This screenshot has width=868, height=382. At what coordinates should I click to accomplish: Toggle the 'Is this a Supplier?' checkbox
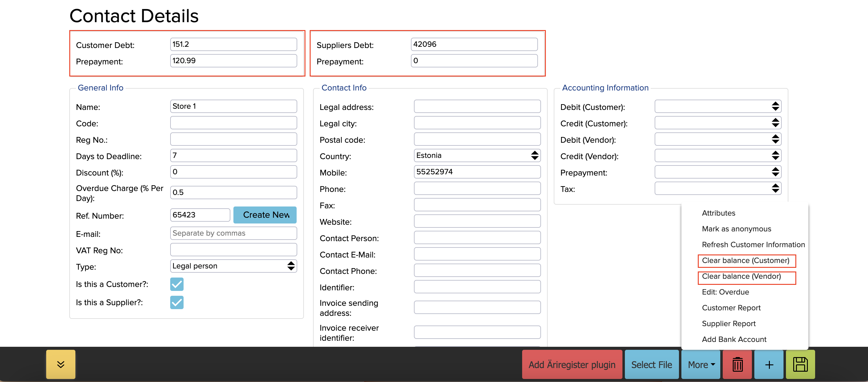(177, 302)
